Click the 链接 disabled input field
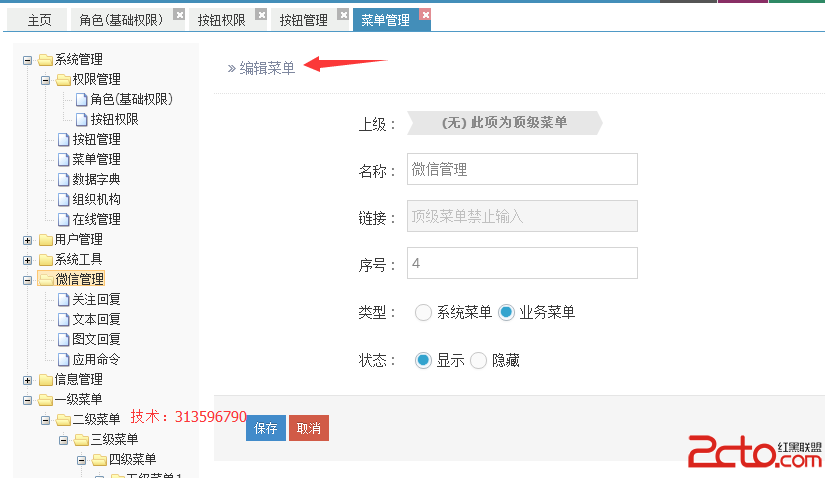The height and width of the screenshot is (478, 825). (x=522, y=216)
